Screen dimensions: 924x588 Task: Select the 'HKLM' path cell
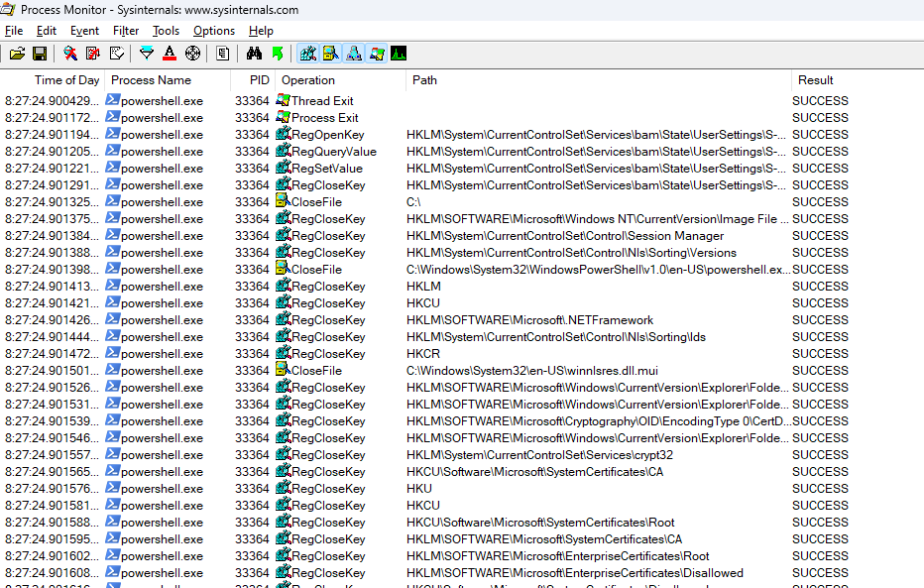click(423, 287)
